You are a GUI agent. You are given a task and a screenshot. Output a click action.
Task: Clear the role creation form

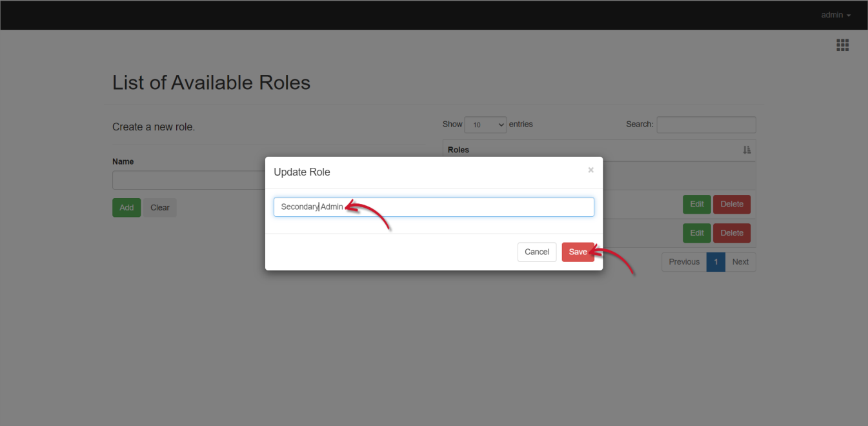[159, 207]
